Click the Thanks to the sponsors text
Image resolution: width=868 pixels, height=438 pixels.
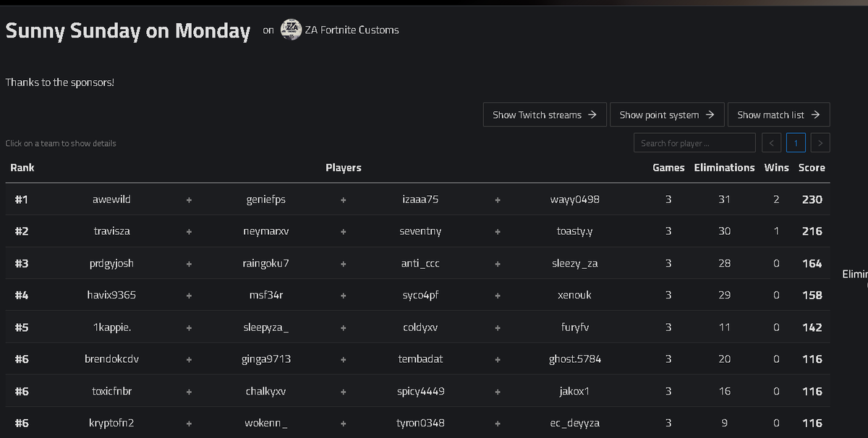[x=60, y=82]
